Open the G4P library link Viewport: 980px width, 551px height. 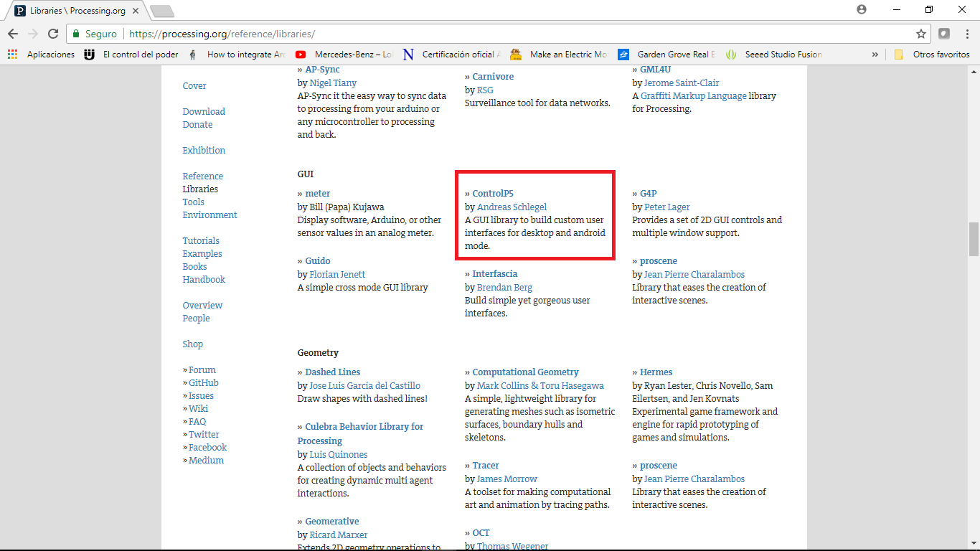(x=648, y=194)
